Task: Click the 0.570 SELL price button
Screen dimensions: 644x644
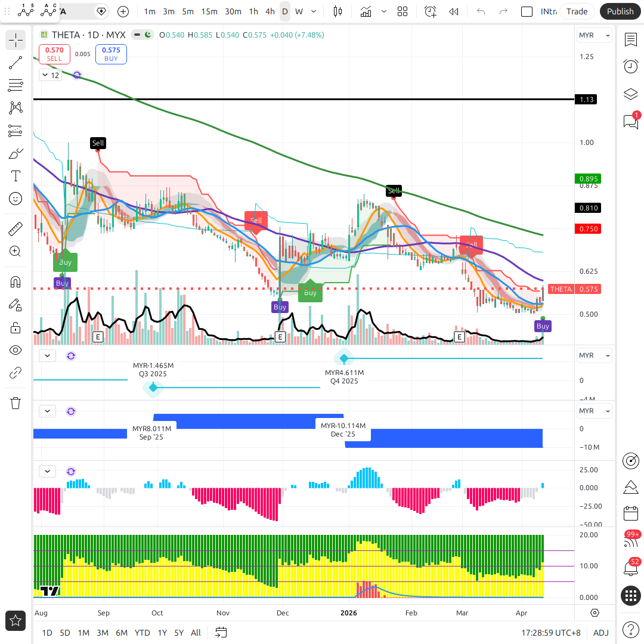Action: pyautogui.click(x=54, y=54)
